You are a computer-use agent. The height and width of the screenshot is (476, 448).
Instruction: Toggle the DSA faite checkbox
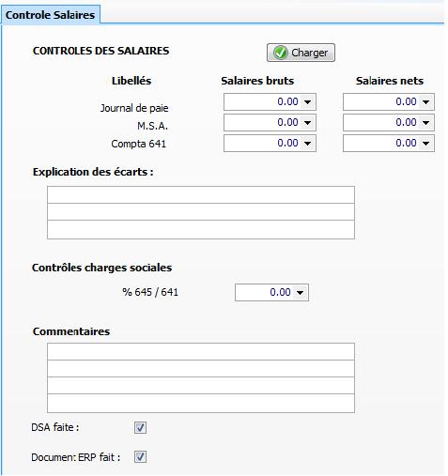(140, 427)
